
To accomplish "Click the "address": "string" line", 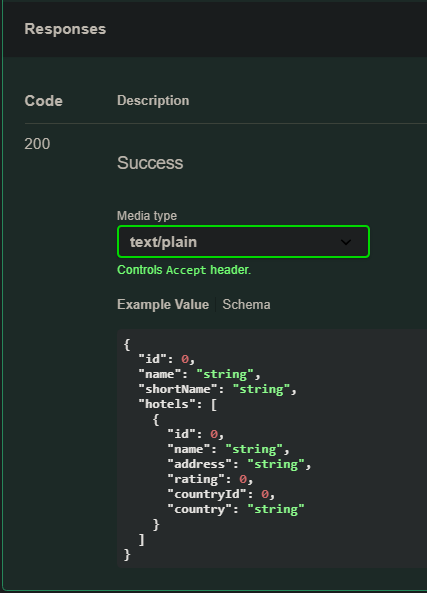I will point(239,464).
